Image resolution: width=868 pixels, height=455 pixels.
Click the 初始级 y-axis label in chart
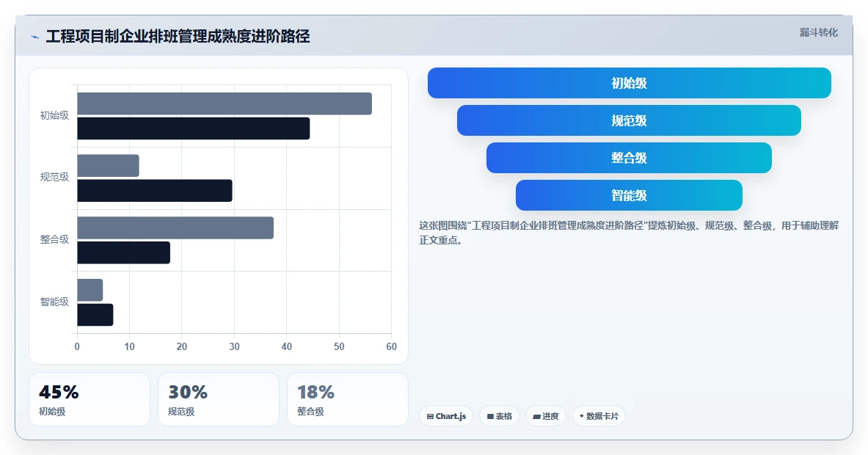click(x=54, y=116)
